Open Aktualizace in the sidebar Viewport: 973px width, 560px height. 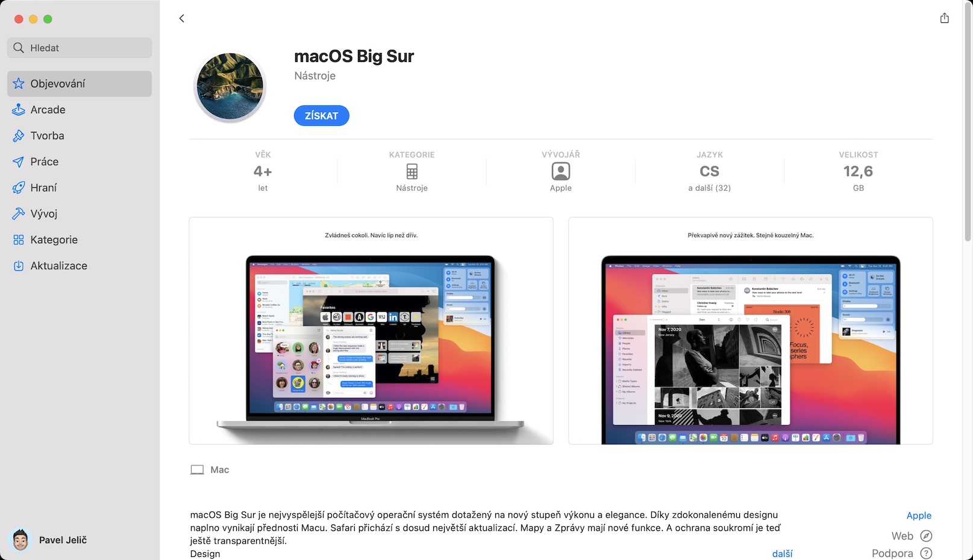[x=80, y=266]
